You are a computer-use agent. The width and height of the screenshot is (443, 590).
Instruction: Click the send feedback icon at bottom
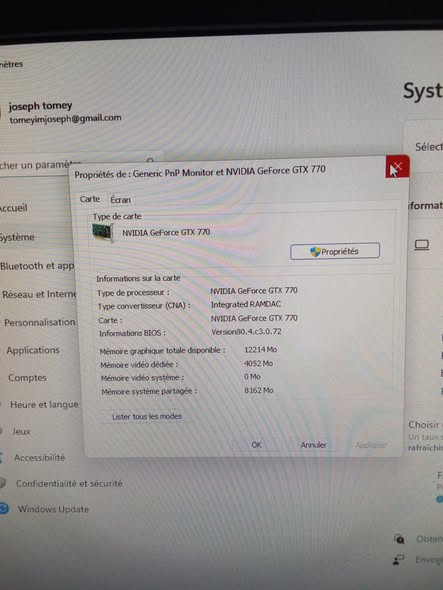tap(398, 560)
